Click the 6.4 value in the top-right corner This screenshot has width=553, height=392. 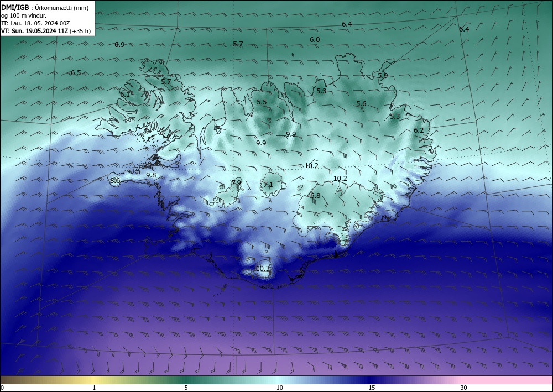(464, 29)
